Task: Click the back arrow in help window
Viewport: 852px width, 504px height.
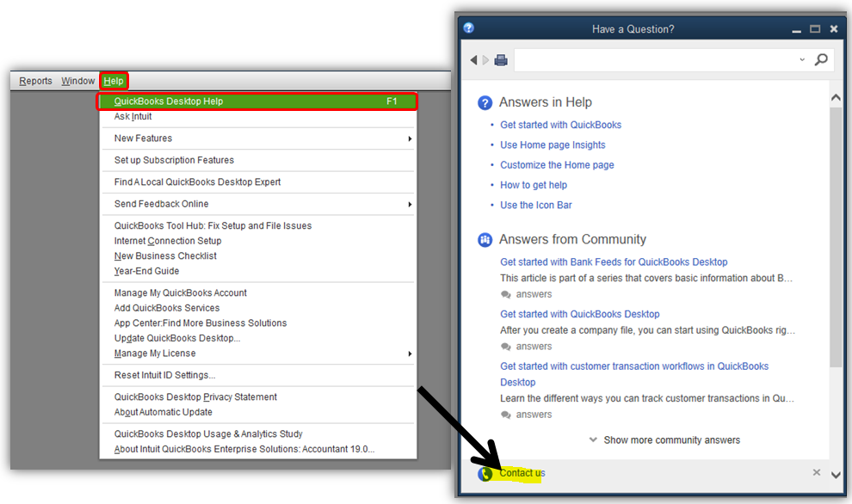Action: pos(474,59)
